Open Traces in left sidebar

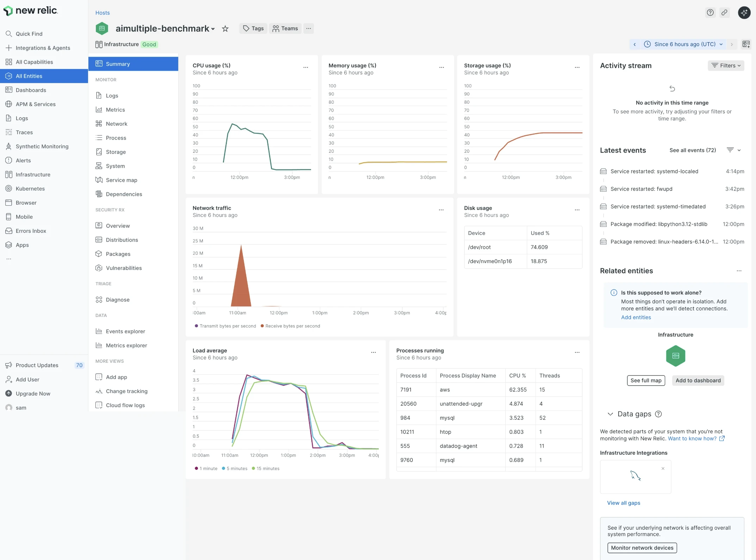tap(44, 132)
